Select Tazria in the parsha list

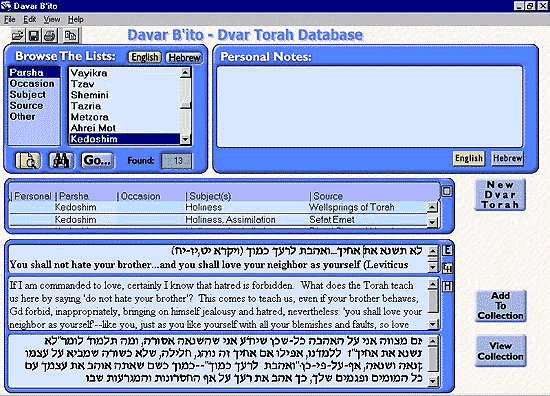click(125, 106)
